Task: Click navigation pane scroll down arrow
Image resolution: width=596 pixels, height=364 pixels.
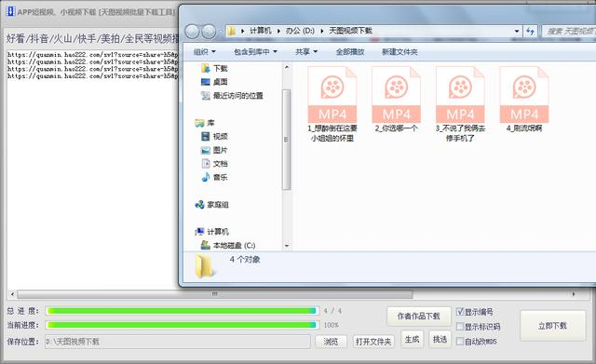Action: tap(287, 246)
